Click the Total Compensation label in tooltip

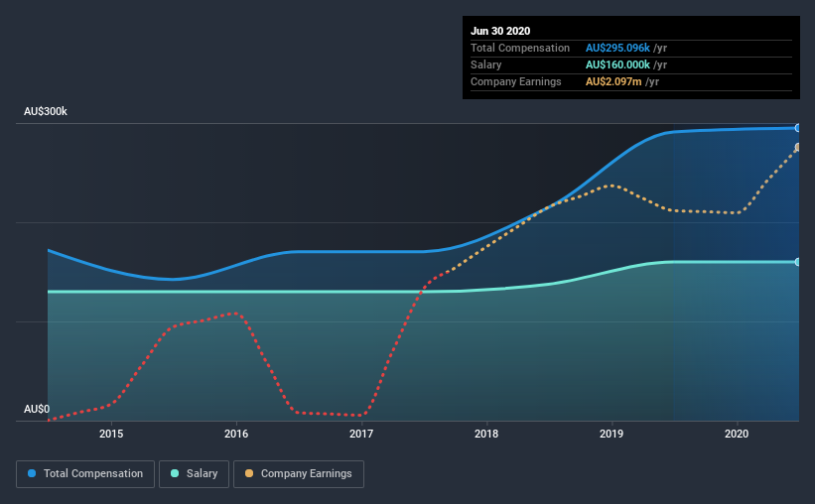(520, 48)
